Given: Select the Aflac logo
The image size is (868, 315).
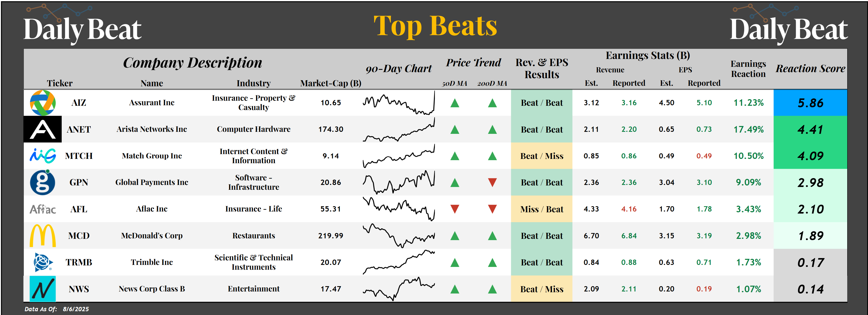Looking at the screenshot, I should click(x=43, y=209).
